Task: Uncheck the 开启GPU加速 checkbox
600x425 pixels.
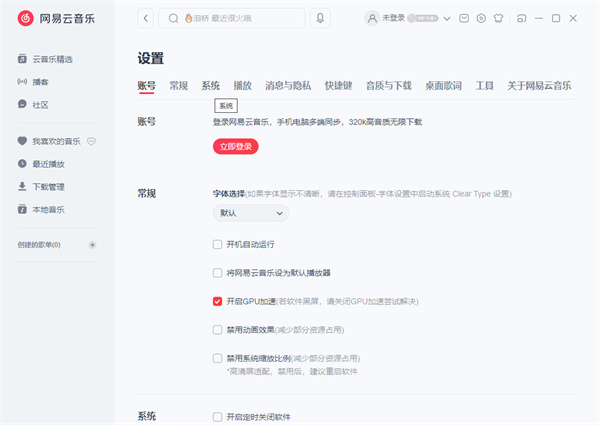Action: click(x=218, y=301)
